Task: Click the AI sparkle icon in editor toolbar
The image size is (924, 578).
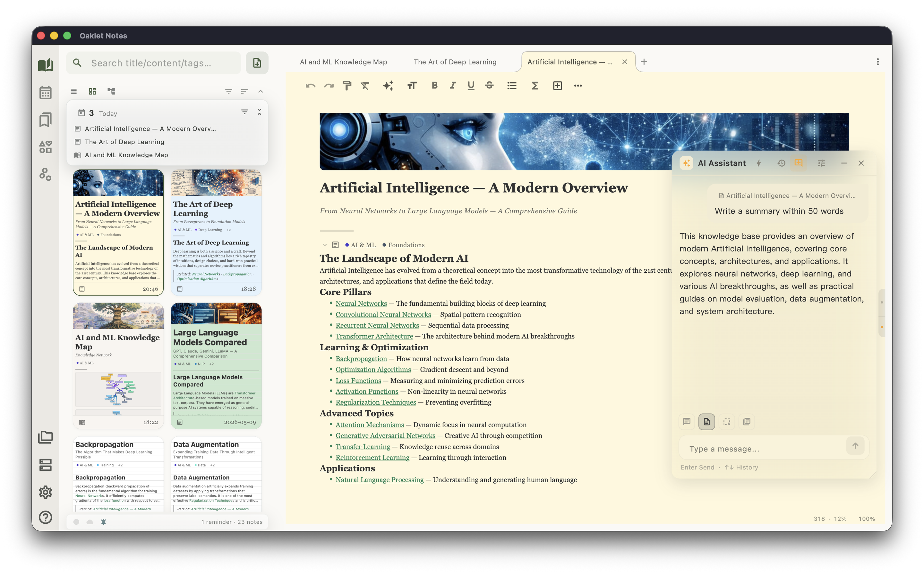Action: click(388, 86)
